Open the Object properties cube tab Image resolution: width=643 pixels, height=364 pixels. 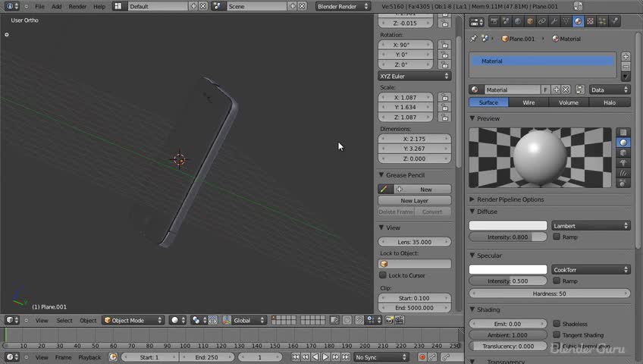click(530, 21)
